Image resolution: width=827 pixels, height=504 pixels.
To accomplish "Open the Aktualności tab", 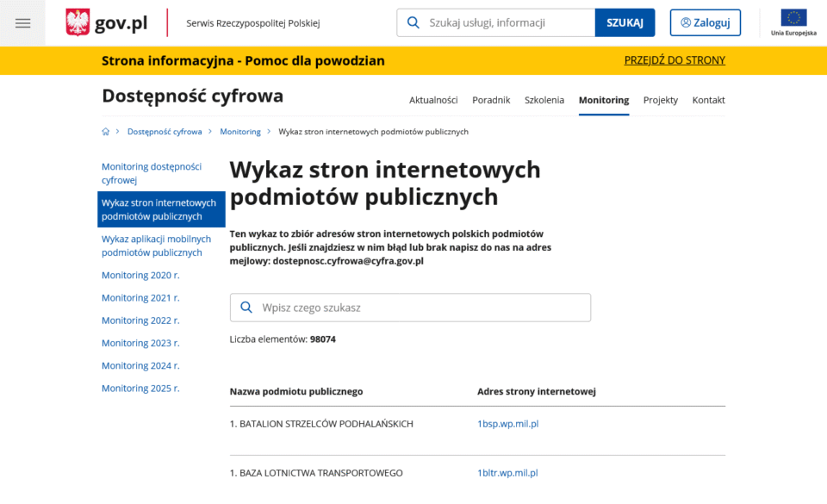I will click(433, 100).
